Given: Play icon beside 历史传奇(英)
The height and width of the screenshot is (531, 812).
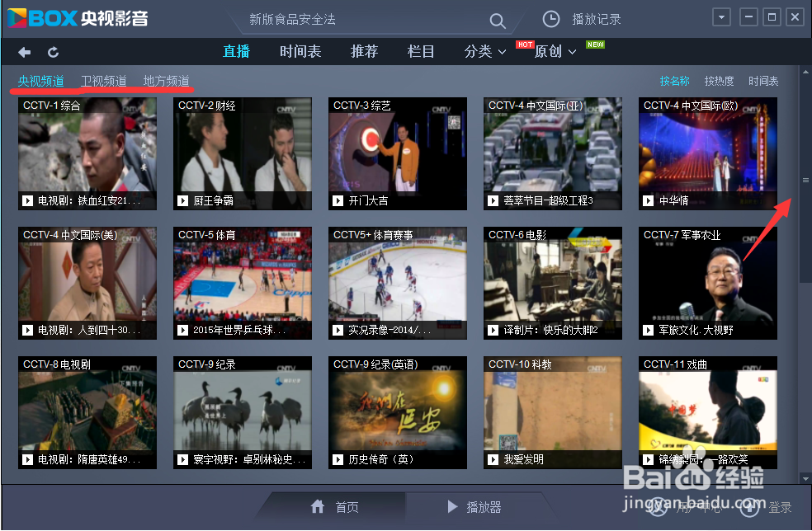Looking at the screenshot, I should point(338,459).
